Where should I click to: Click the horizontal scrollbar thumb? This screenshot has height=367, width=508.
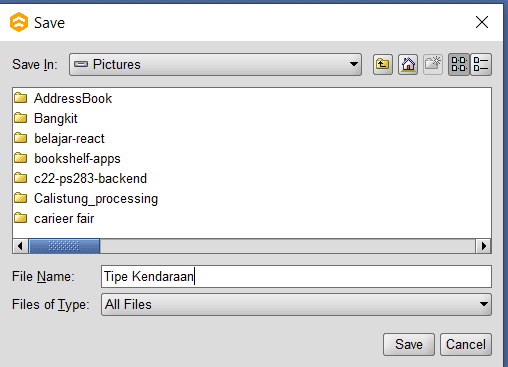(x=64, y=246)
